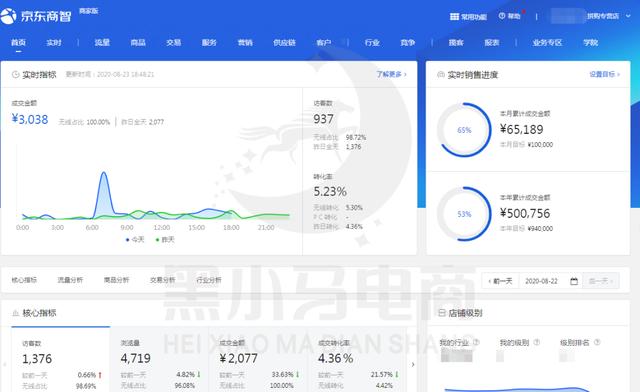The height and width of the screenshot is (392, 640).
Task: Open the 流量 navigation menu
Action: [x=102, y=42]
